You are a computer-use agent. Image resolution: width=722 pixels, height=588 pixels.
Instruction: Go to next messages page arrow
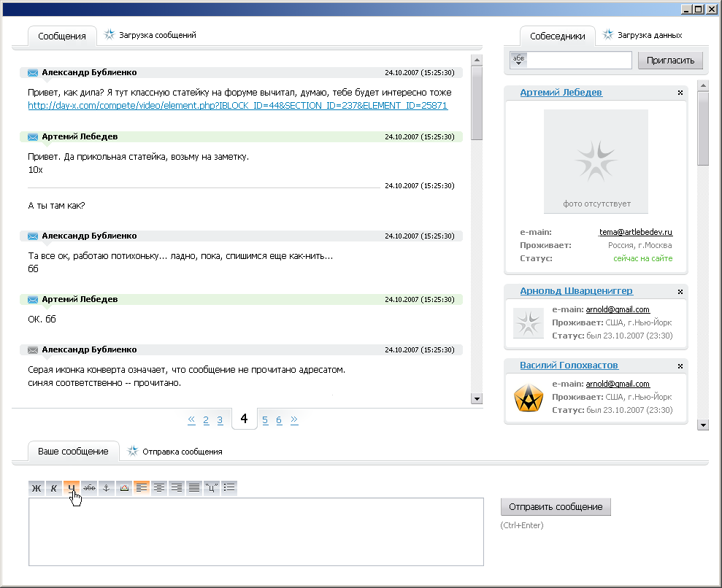[x=294, y=419]
